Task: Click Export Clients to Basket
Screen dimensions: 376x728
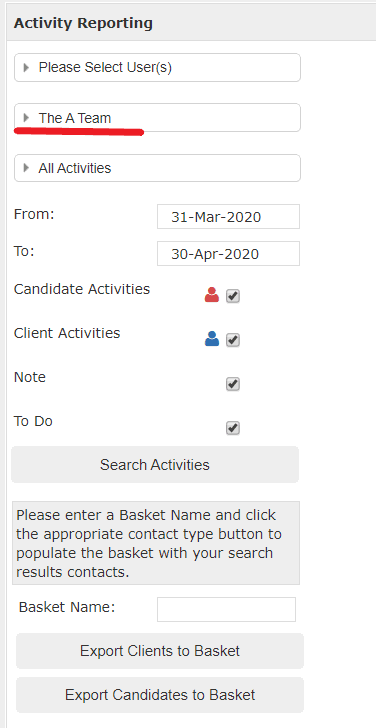Action: 160,651
